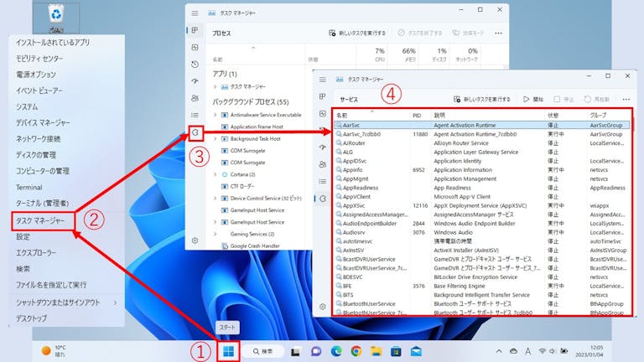
Task: Click Processes icon in Processes window sidebar
Action: click(195, 30)
